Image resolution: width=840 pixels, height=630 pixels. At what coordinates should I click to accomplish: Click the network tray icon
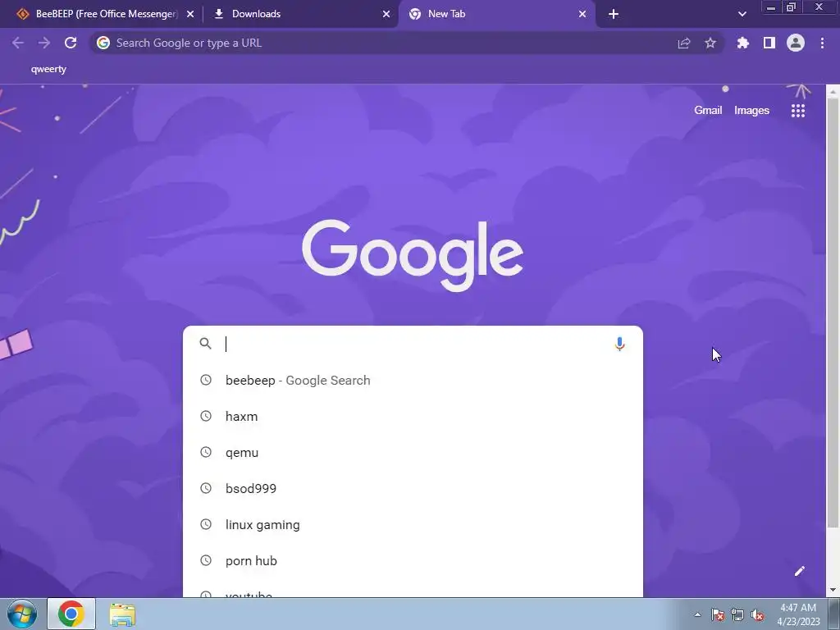click(x=737, y=614)
